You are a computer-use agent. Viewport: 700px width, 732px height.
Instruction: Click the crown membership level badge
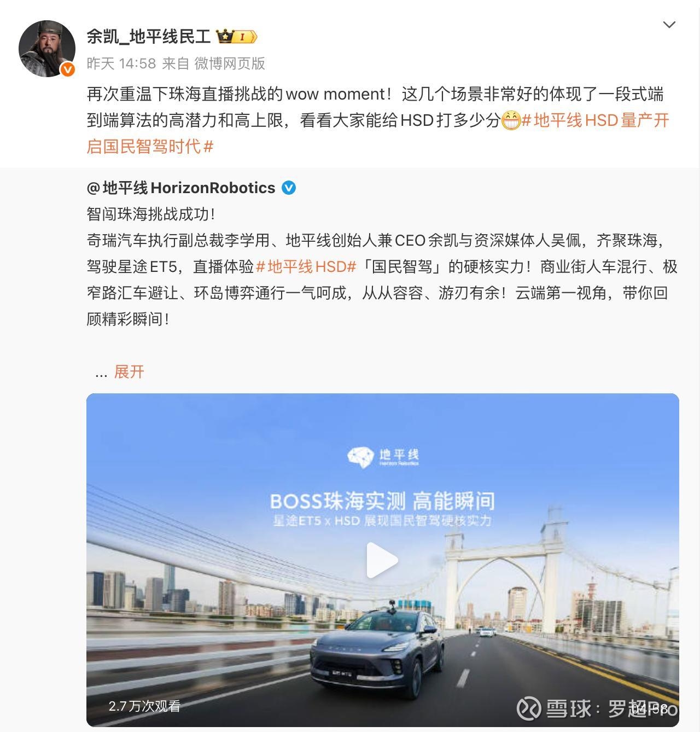(x=237, y=37)
